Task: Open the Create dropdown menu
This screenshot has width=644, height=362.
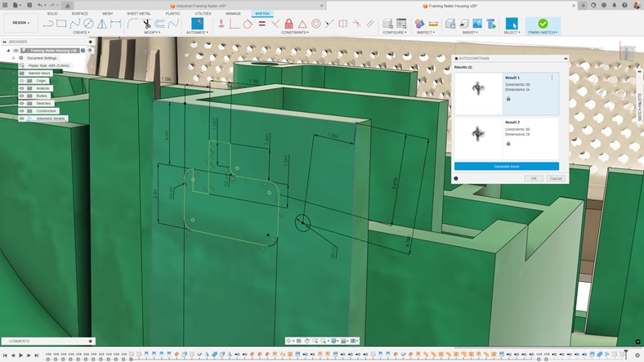Action: tap(82, 33)
